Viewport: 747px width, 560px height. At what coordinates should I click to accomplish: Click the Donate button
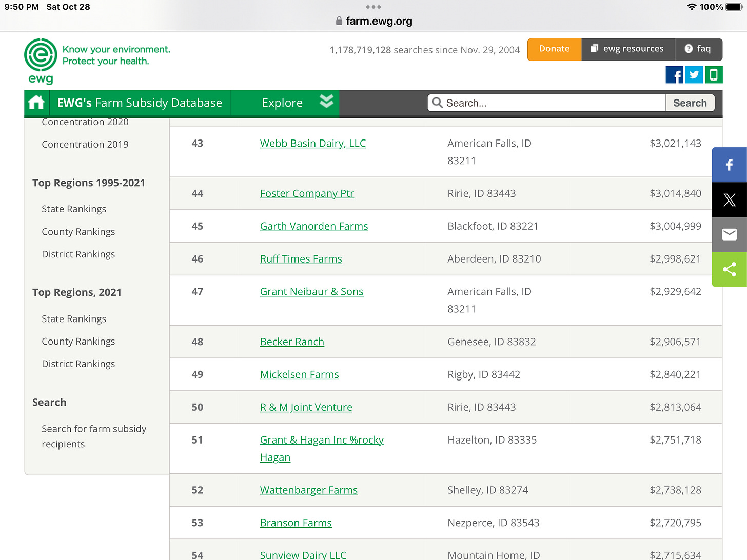pyautogui.click(x=554, y=49)
